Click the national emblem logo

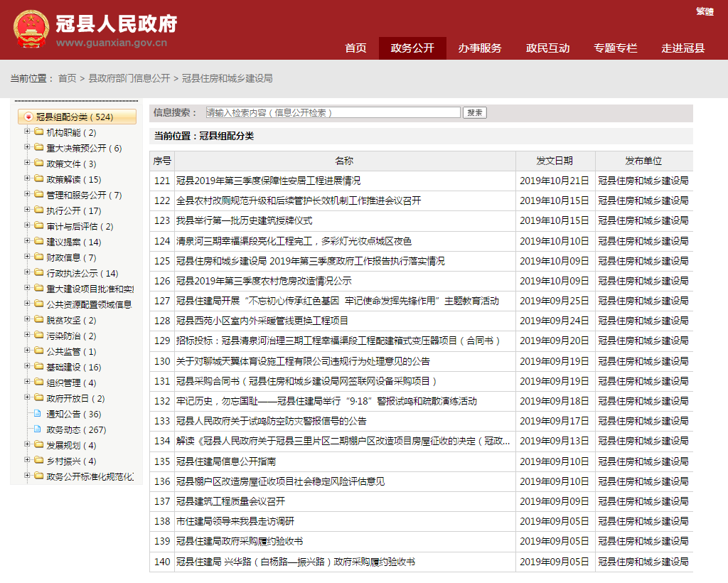pyautogui.click(x=31, y=29)
